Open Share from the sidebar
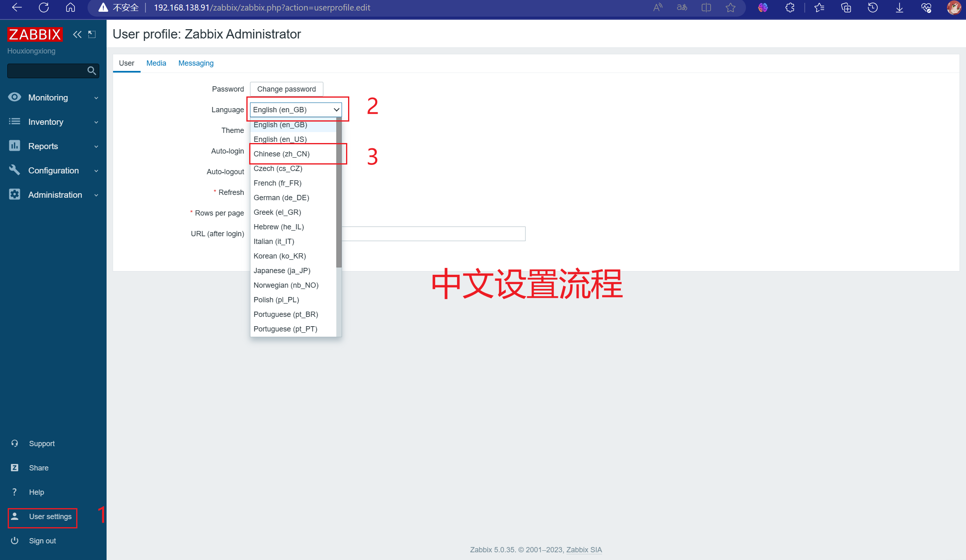 pos(38,468)
